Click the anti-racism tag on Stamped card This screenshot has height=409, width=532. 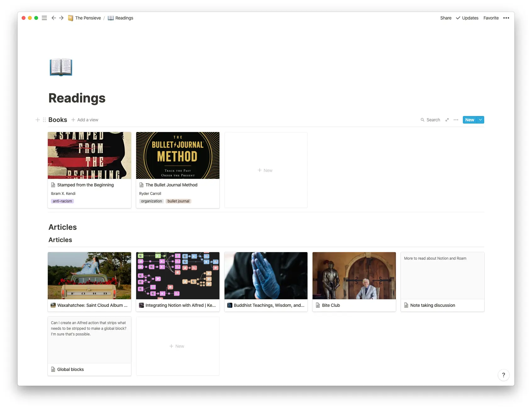point(62,201)
